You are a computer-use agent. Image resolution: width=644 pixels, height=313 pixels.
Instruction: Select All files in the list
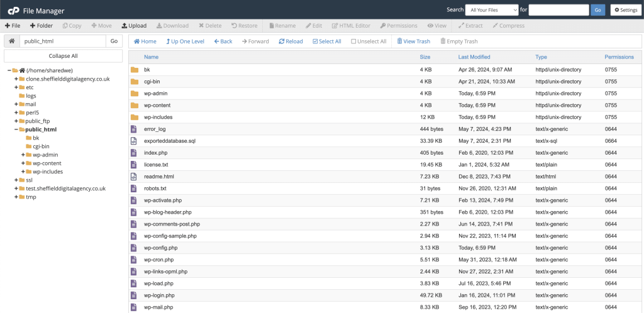click(327, 41)
